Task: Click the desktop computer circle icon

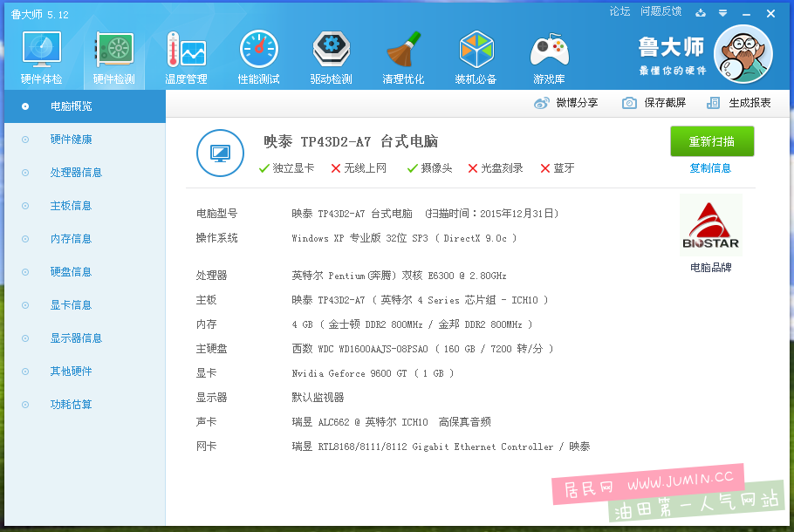Action: (x=220, y=153)
